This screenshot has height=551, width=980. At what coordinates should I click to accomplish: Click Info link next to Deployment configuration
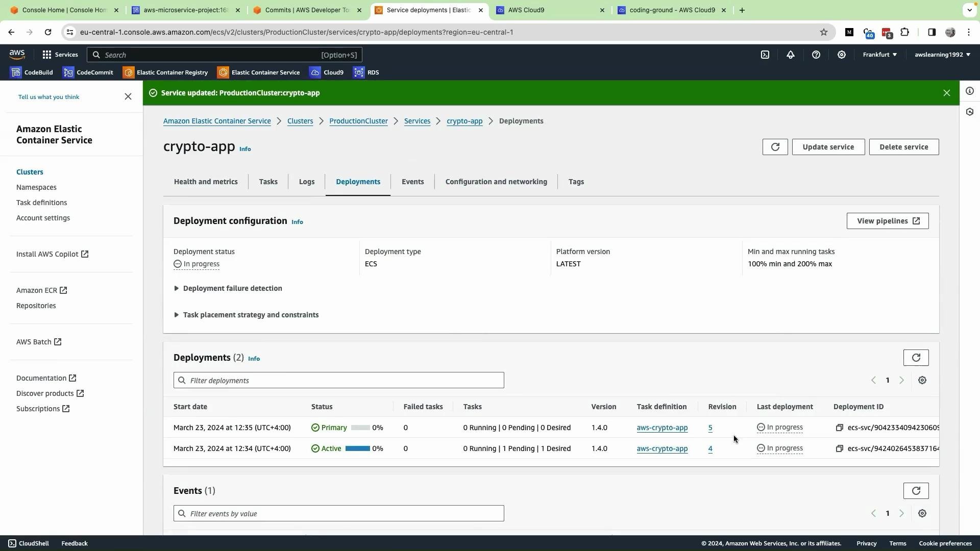(297, 222)
